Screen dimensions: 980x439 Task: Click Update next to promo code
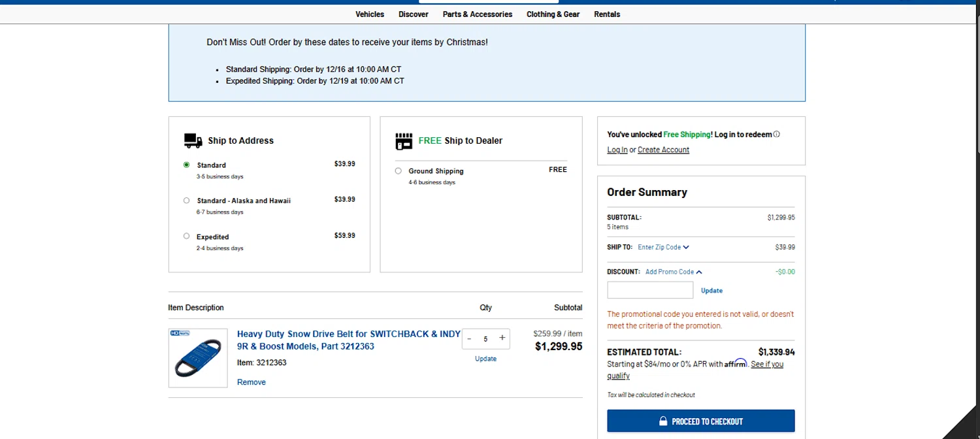click(x=711, y=291)
